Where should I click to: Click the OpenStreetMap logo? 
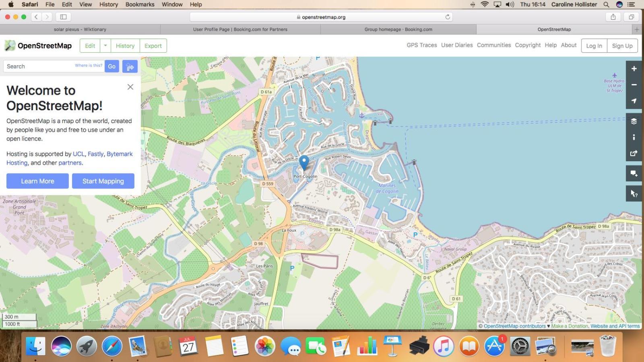38,45
